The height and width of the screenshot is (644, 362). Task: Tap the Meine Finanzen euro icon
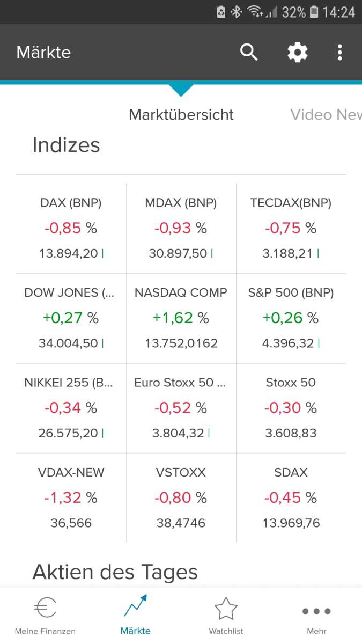pyautogui.click(x=45, y=609)
